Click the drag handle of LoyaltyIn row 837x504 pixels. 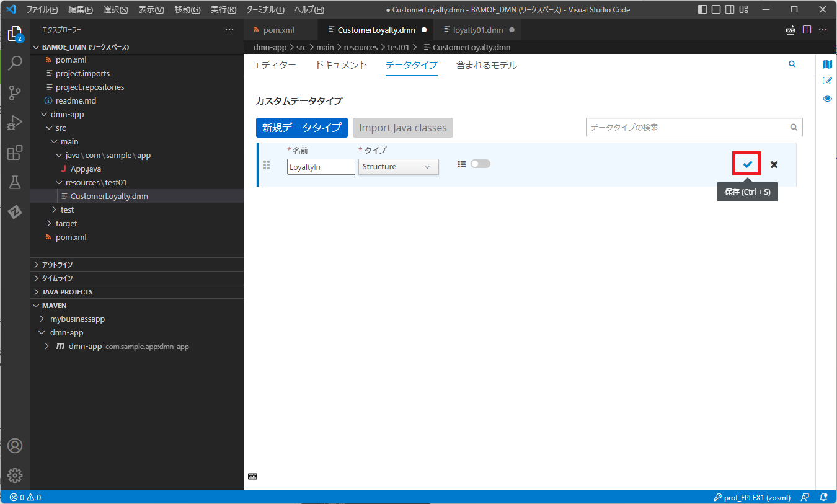pos(267,165)
